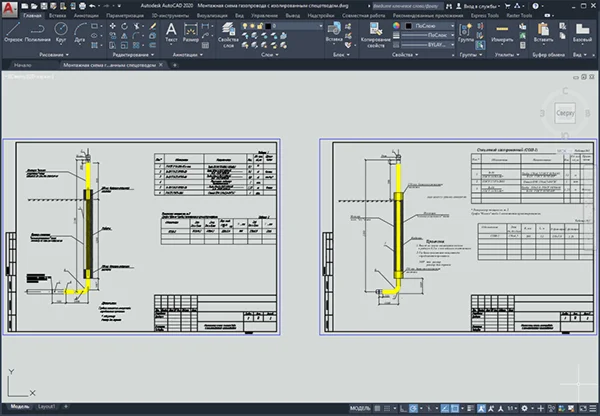Screen dimensions: 600x416
Task: Toggle annotation visibility in status bar
Action: (x=481, y=409)
